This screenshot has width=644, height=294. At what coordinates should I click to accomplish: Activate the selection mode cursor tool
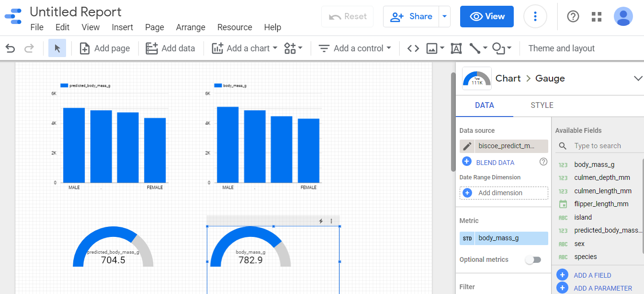[57, 48]
